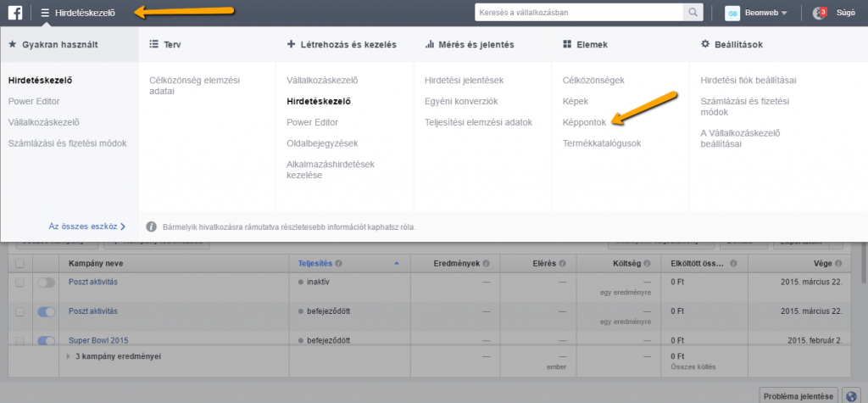Click the star icon of Gyakran használt

point(13,44)
